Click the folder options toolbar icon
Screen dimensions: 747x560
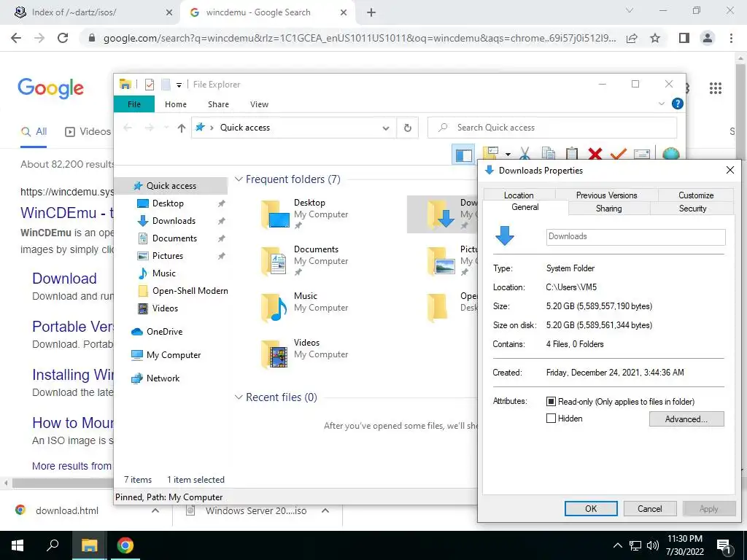pyautogui.click(x=491, y=154)
